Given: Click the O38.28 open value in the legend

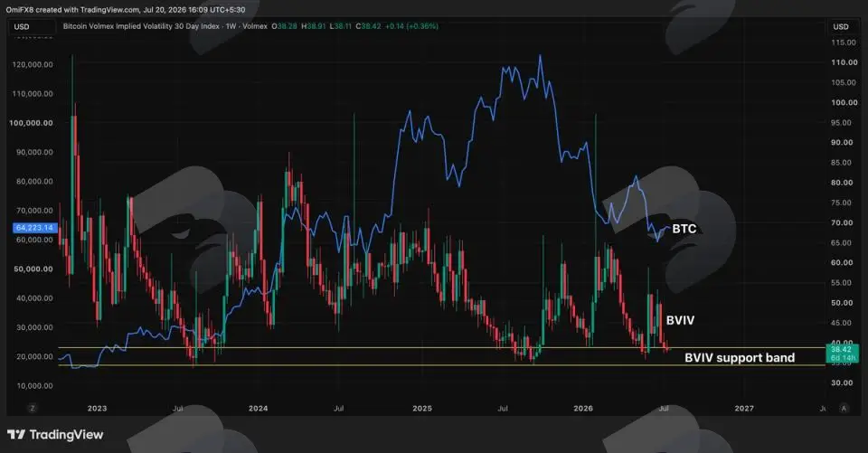Looking at the screenshot, I should coord(284,26).
